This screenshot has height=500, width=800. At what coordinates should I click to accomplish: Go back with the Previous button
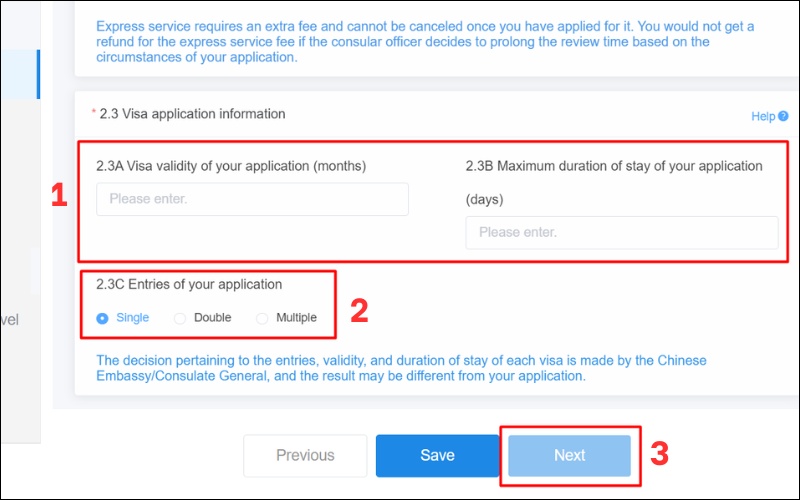[305, 455]
